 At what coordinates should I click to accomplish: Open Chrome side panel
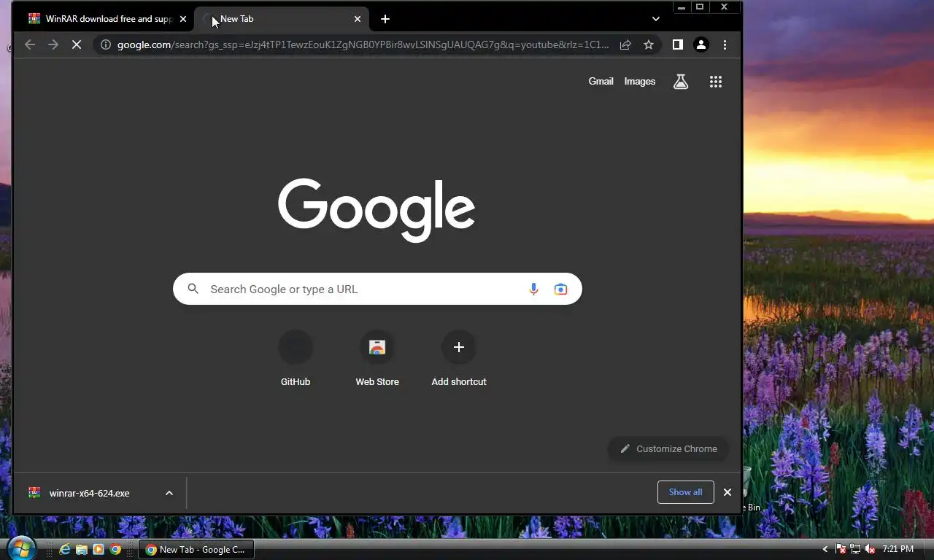click(x=678, y=44)
